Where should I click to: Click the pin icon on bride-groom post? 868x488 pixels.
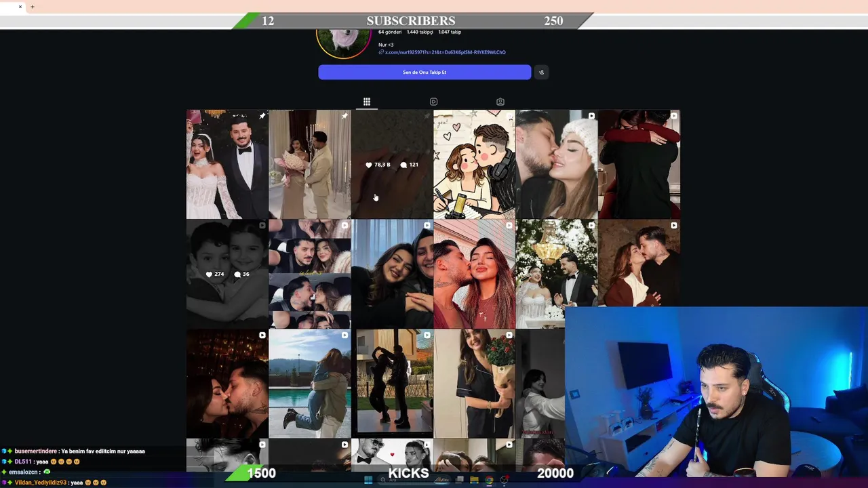(x=262, y=116)
